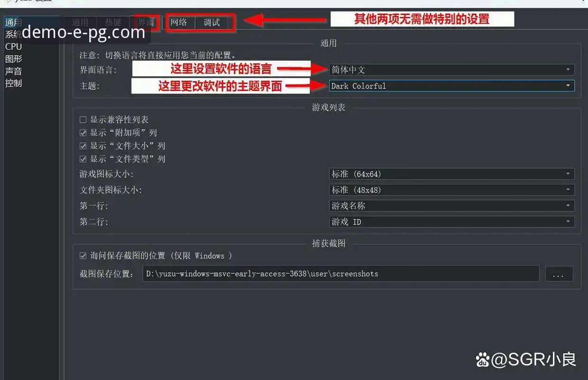Open 游戏图标大小 dropdown 标准 (64x64)
The width and height of the screenshot is (588, 380).
point(452,174)
